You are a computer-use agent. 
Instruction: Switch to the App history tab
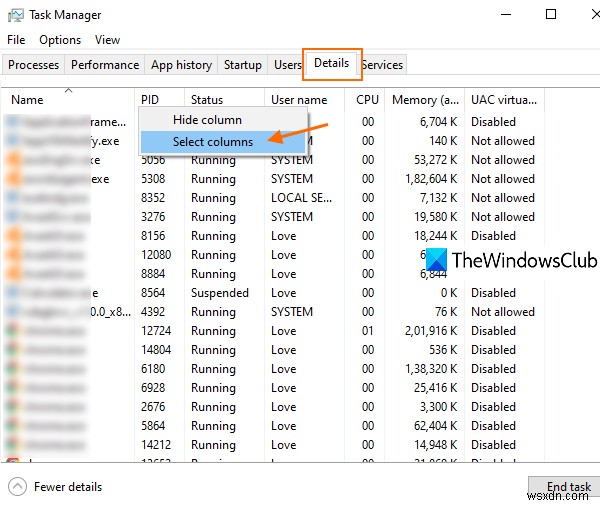pos(181,65)
